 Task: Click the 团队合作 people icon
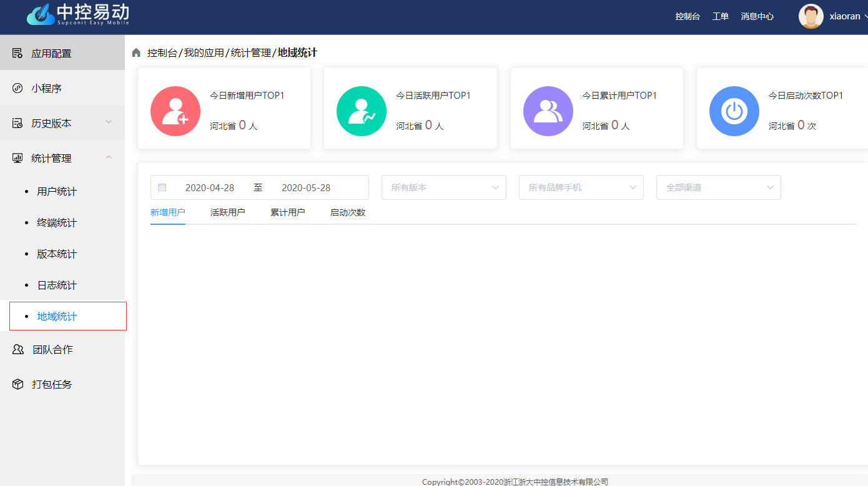click(x=18, y=349)
